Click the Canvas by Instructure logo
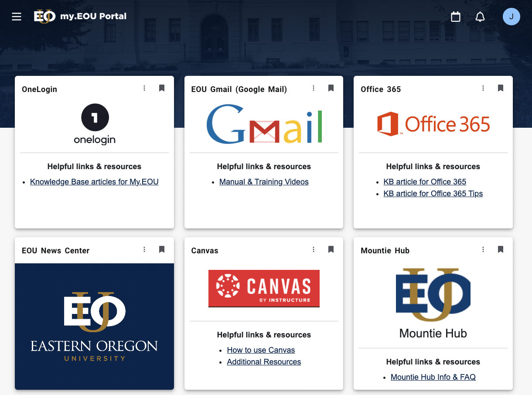Viewport: 532px width, 395px height. (x=264, y=288)
